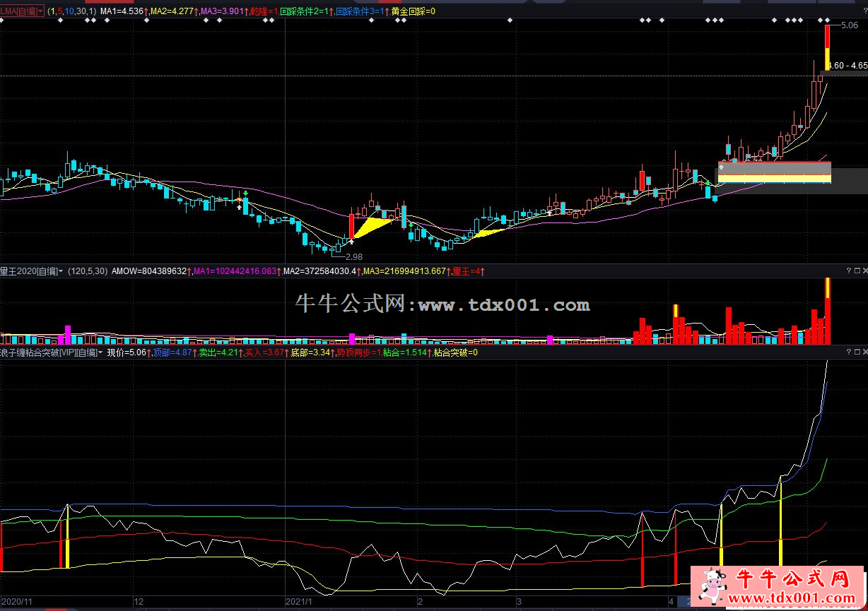Click the 买入=3.67 label
The height and width of the screenshot is (611, 868).
[266, 352]
